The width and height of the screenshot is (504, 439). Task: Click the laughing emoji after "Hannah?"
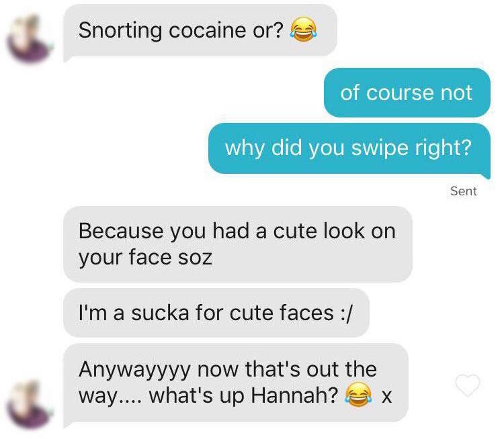[x=358, y=395]
